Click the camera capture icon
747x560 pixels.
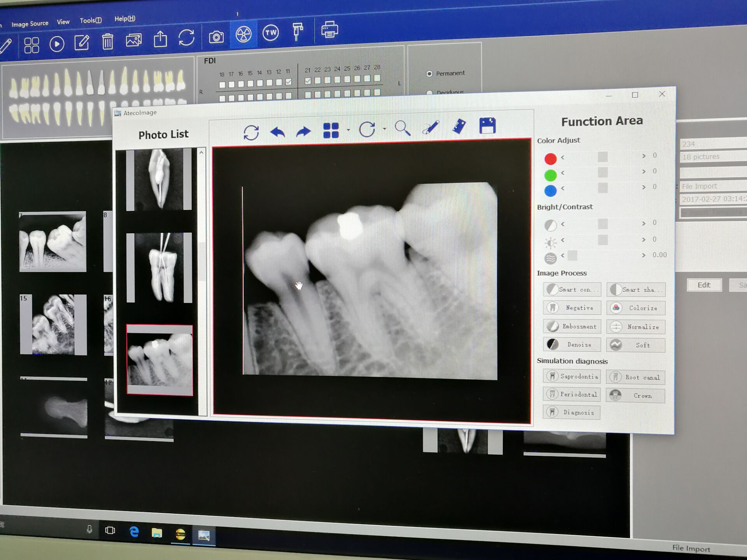click(216, 37)
